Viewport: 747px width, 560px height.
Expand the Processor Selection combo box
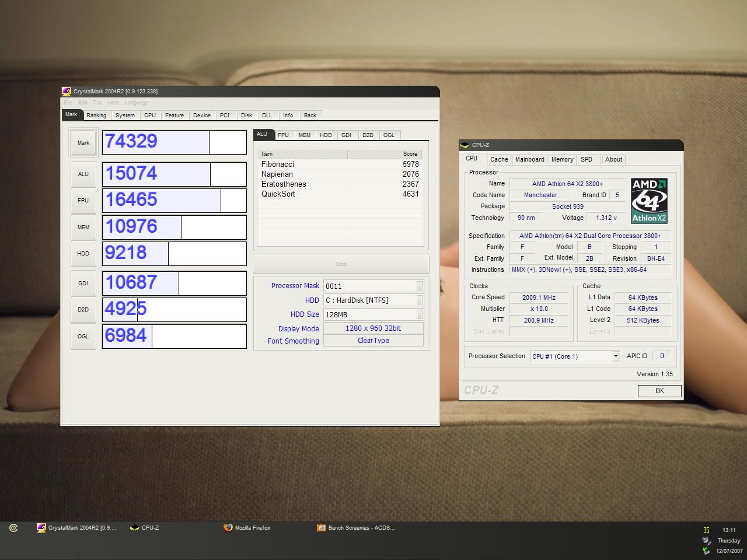click(x=616, y=356)
